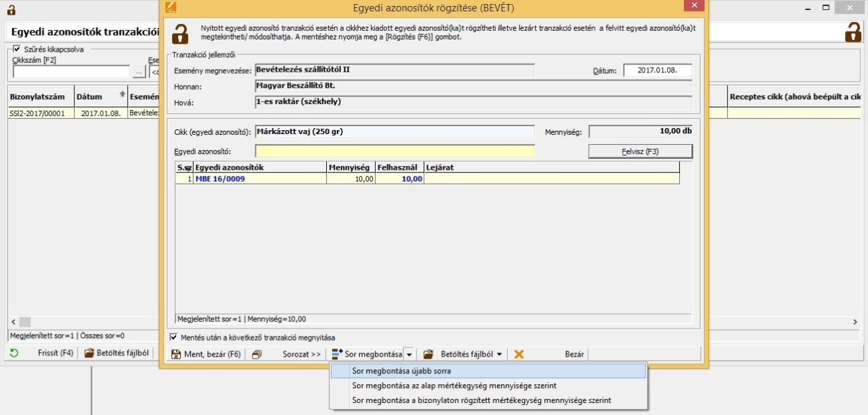Click the Ment, bezár (F6) save icon
Image resolution: width=868 pixels, height=415 pixels.
tap(177, 354)
